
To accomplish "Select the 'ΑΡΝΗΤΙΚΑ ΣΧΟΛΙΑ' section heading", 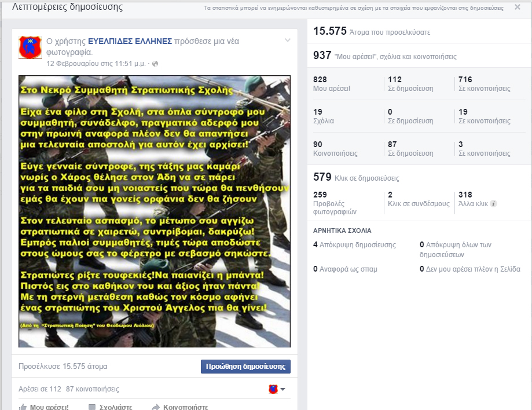I will (x=342, y=231).
